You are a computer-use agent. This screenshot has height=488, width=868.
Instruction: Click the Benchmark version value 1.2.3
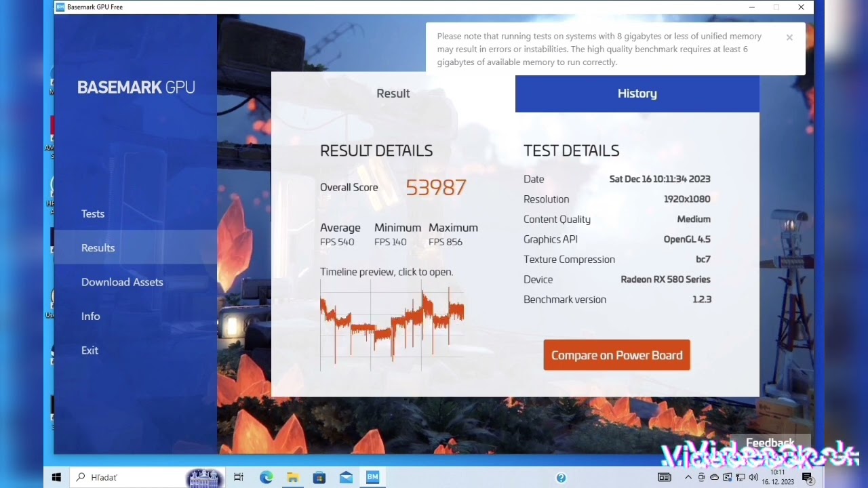[x=702, y=299]
